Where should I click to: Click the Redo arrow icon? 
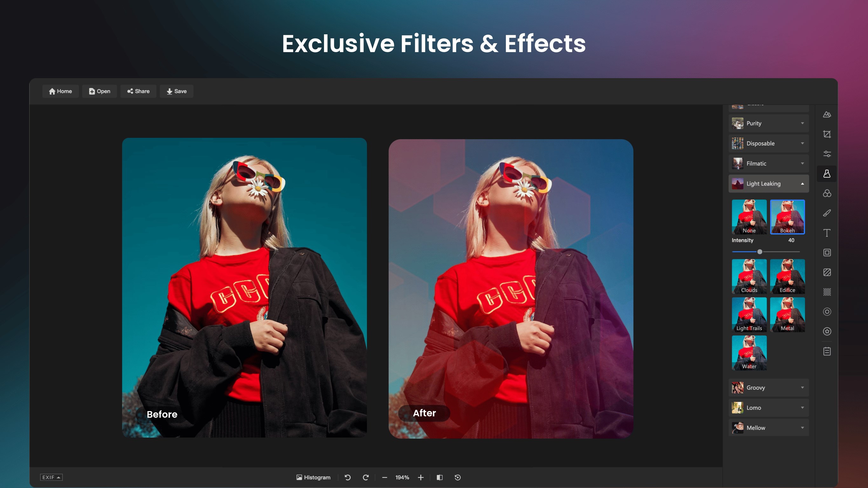click(x=365, y=477)
